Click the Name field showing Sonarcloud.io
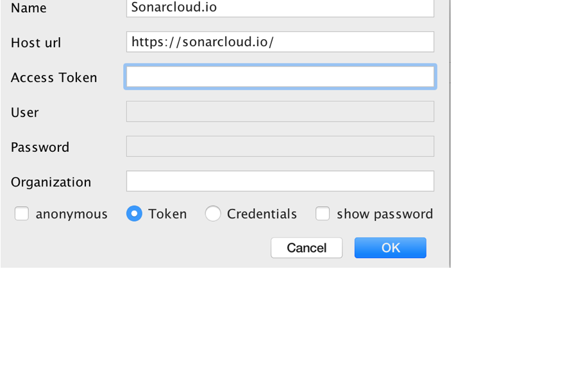This screenshot has width=581, height=392. pos(280,8)
